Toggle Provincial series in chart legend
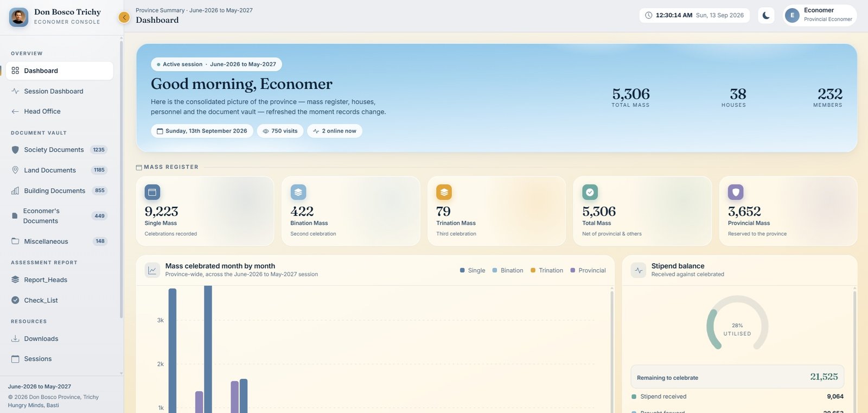868x413 pixels. click(x=588, y=270)
